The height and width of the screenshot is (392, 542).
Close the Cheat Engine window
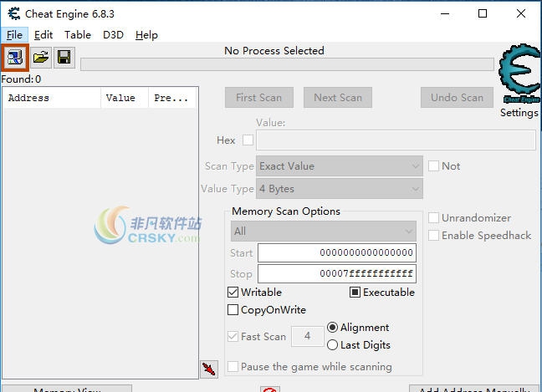tap(521, 14)
